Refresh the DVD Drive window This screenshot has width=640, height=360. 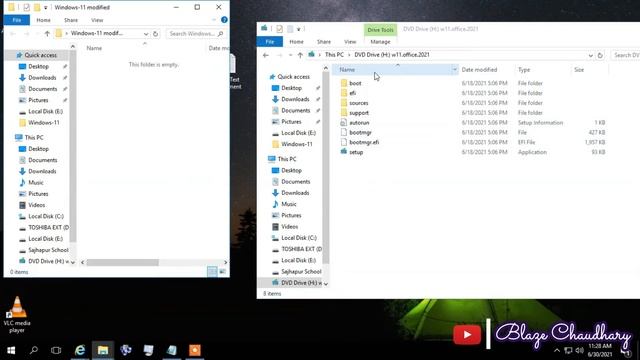point(600,55)
